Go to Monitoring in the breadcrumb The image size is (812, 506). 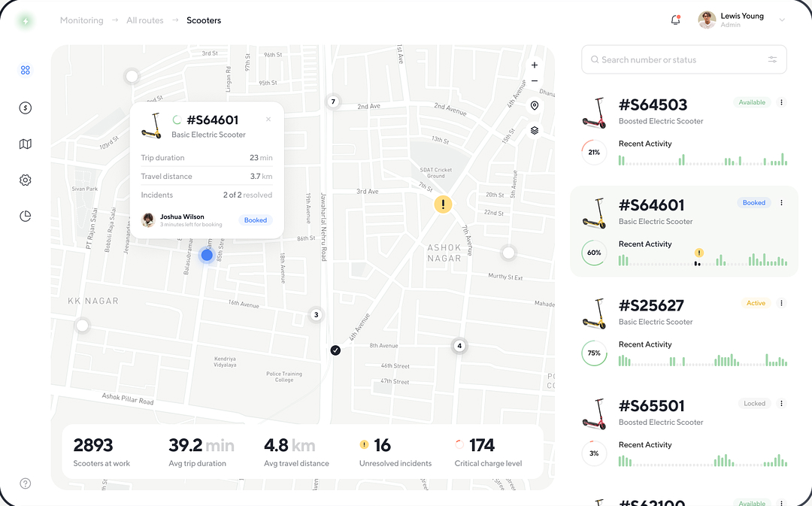pos(81,20)
